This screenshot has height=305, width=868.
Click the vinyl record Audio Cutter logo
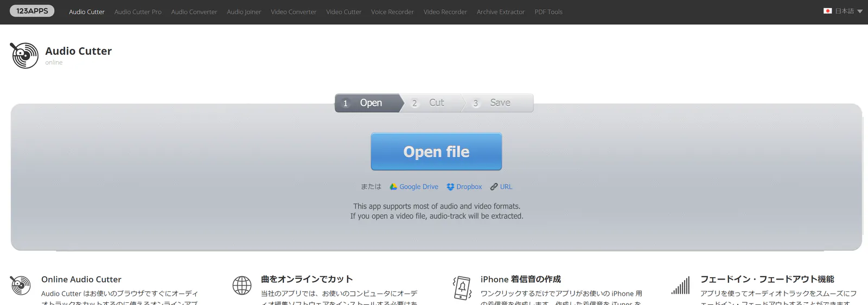point(24,55)
